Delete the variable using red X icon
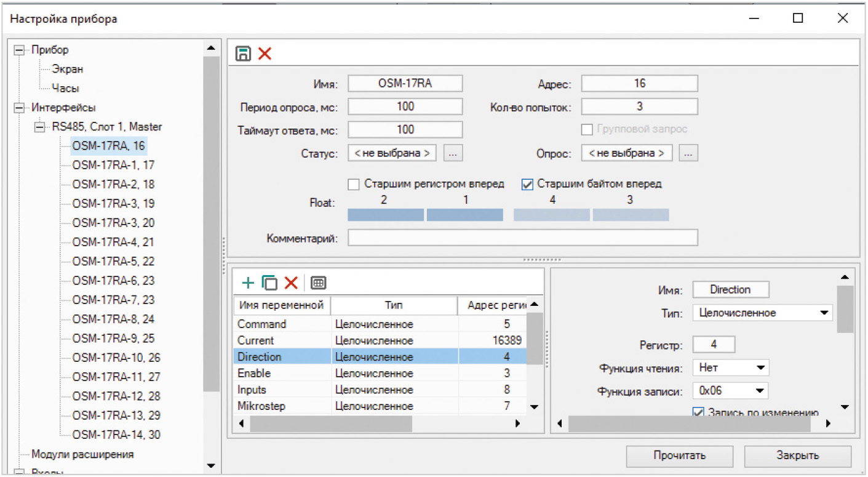 pyautogui.click(x=290, y=283)
